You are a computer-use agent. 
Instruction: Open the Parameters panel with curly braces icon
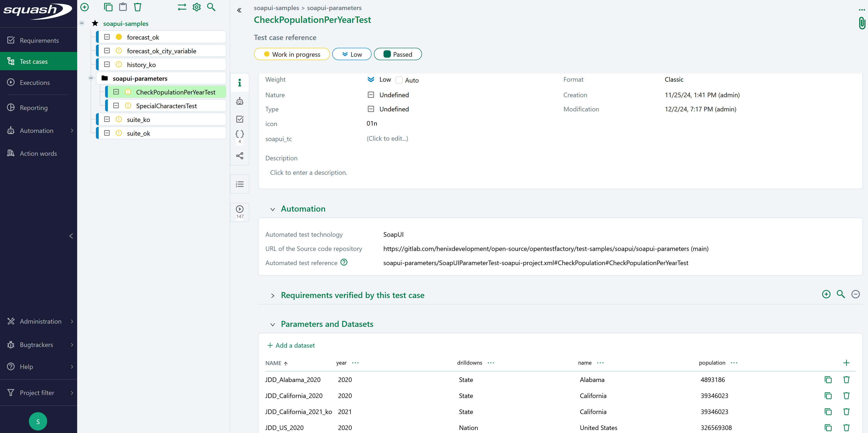[x=239, y=134]
